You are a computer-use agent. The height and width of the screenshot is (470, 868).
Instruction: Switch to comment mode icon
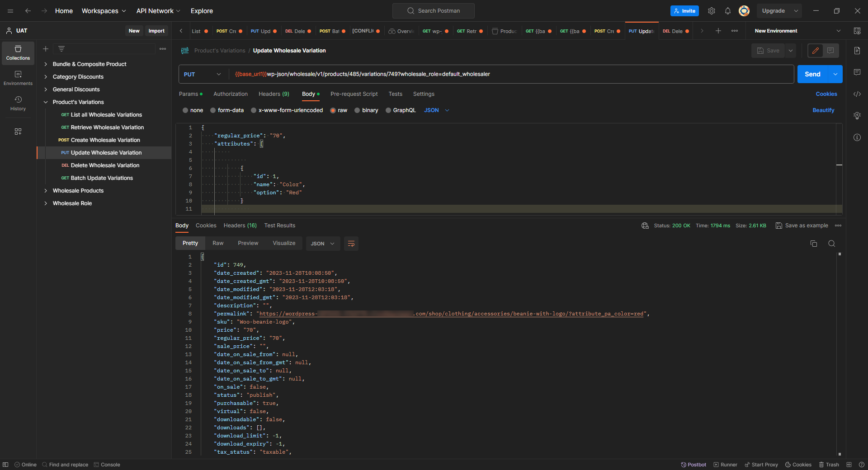click(x=831, y=51)
